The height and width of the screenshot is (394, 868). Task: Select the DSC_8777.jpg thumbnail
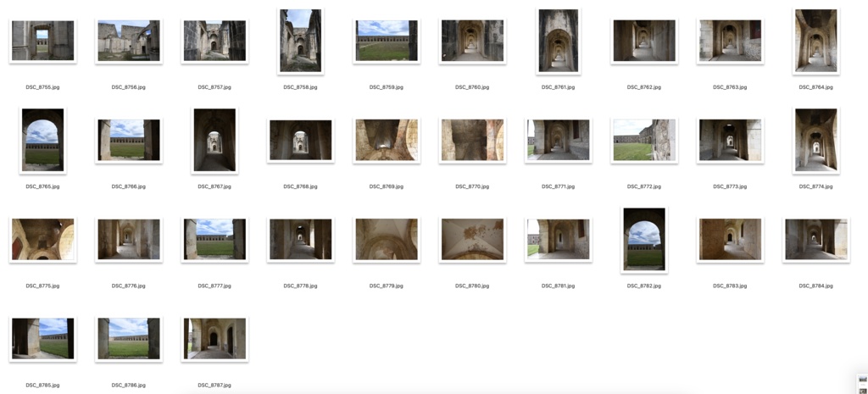pos(214,239)
